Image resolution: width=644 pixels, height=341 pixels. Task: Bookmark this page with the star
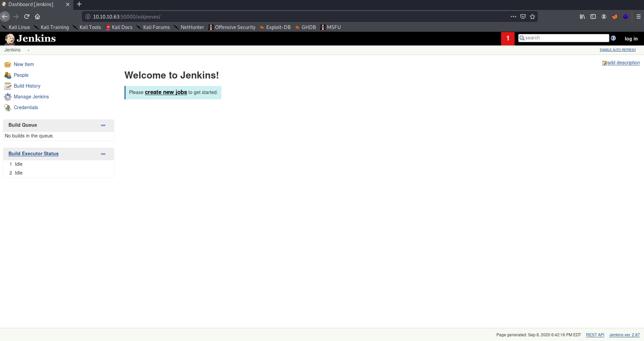(x=532, y=17)
